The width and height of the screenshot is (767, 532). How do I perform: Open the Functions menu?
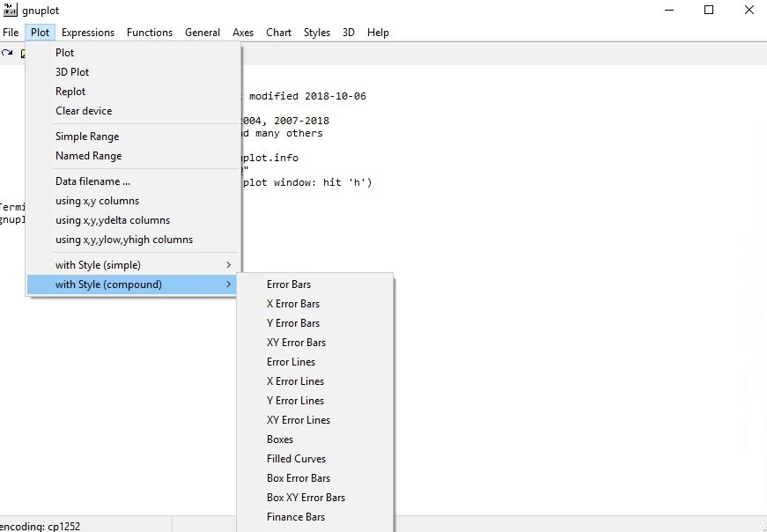pyautogui.click(x=150, y=33)
